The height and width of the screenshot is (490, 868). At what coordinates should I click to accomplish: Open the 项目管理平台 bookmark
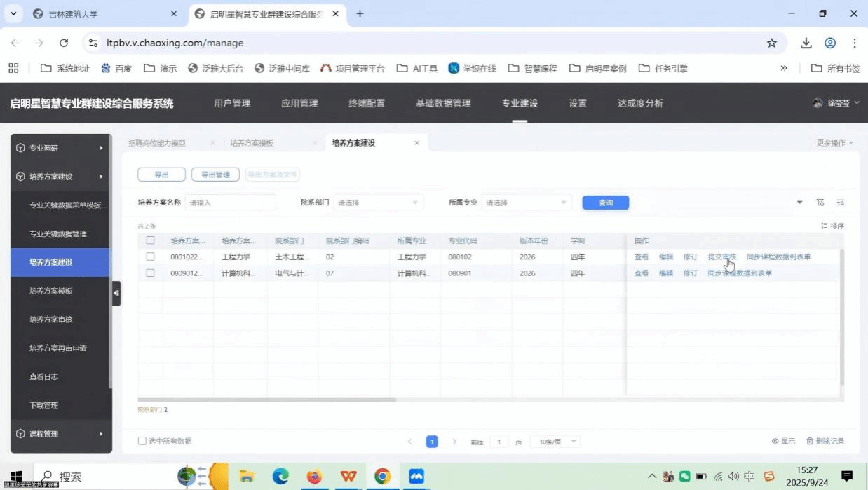[x=353, y=68]
